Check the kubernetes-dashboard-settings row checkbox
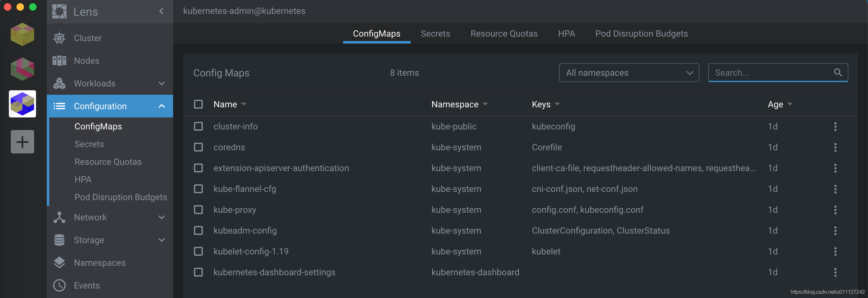868x298 pixels. [x=198, y=272]
